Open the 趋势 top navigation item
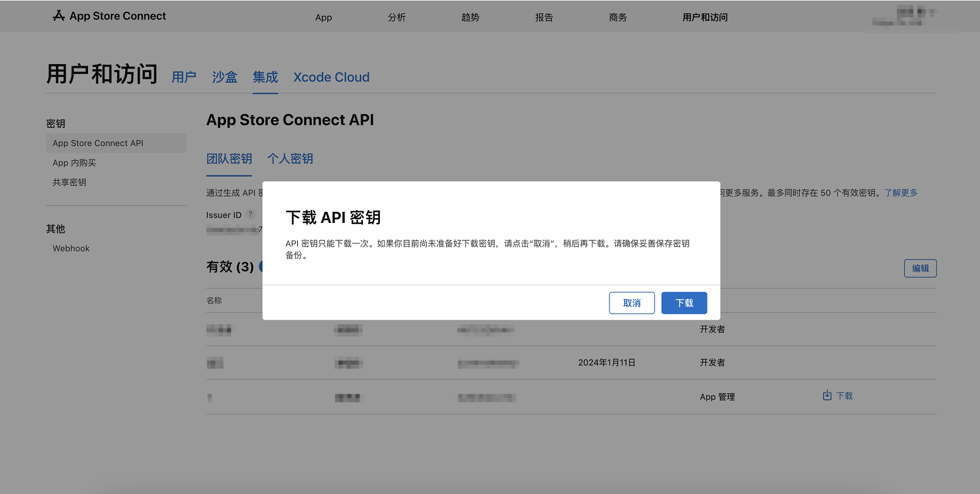980x494 pixels. pyautogui.click(x=470, y=17)
